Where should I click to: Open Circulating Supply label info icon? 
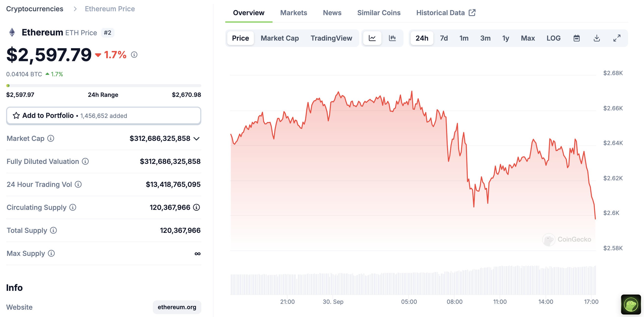[73, 207]
